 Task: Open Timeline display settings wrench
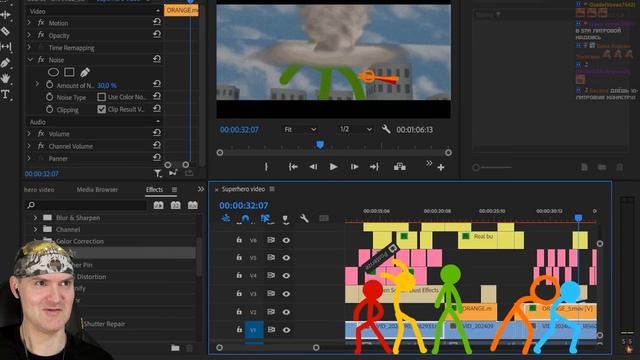tap(304, 218)
